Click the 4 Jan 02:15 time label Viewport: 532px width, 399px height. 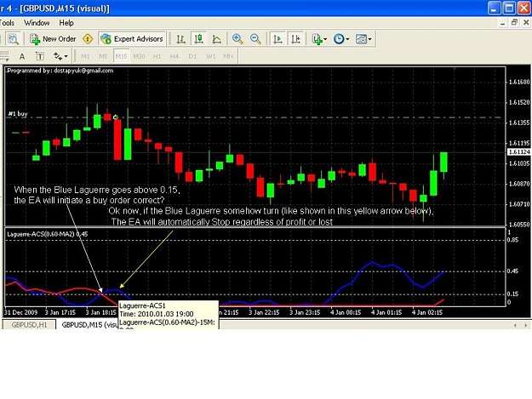coord(427,312)
